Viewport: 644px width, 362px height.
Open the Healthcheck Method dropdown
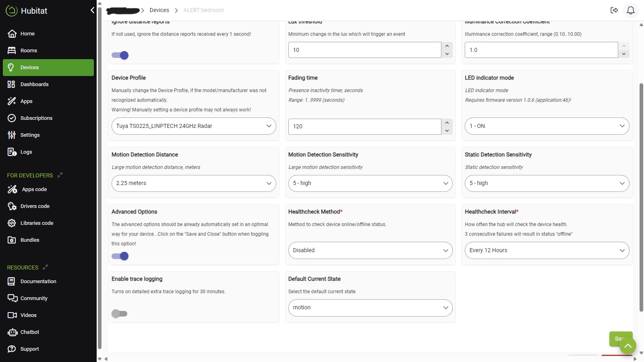[x=370, y=251]
